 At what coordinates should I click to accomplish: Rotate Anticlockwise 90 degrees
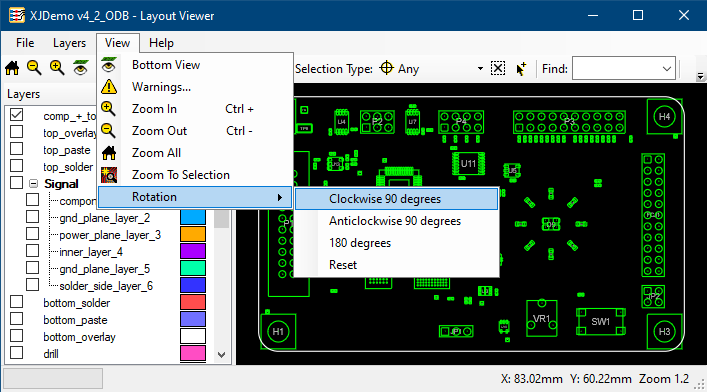click(x=396, y=221)
